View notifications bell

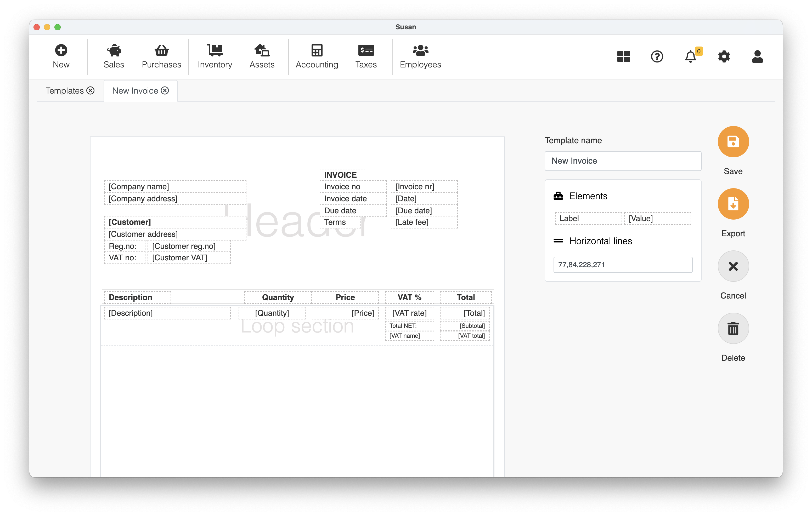pos(690,56)
